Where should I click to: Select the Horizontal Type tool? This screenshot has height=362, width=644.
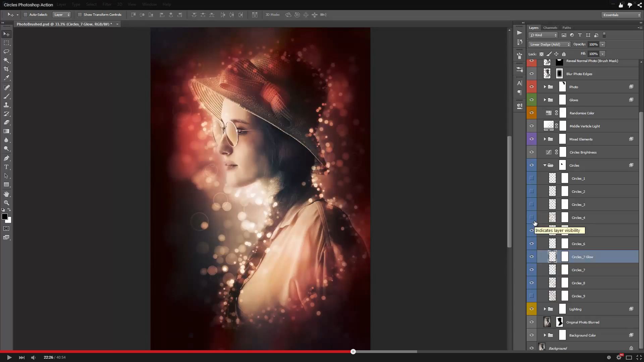(6, 167)
